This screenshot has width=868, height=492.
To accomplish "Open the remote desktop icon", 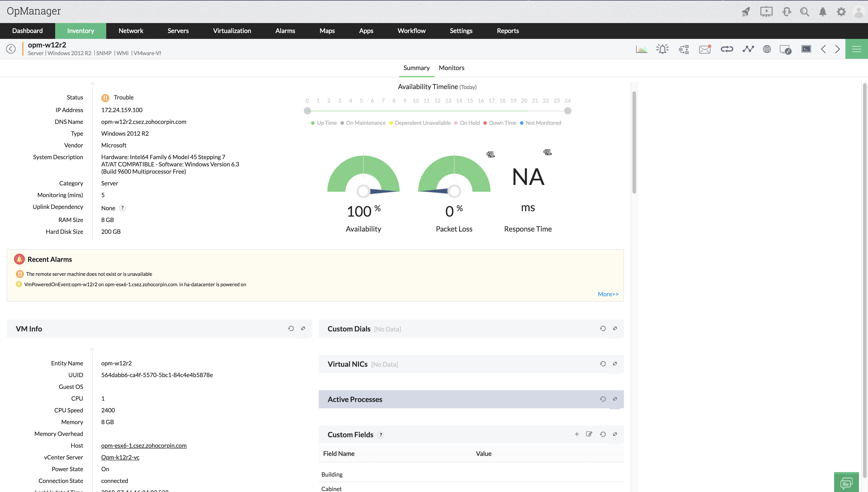I will click(x=785, y=50).
